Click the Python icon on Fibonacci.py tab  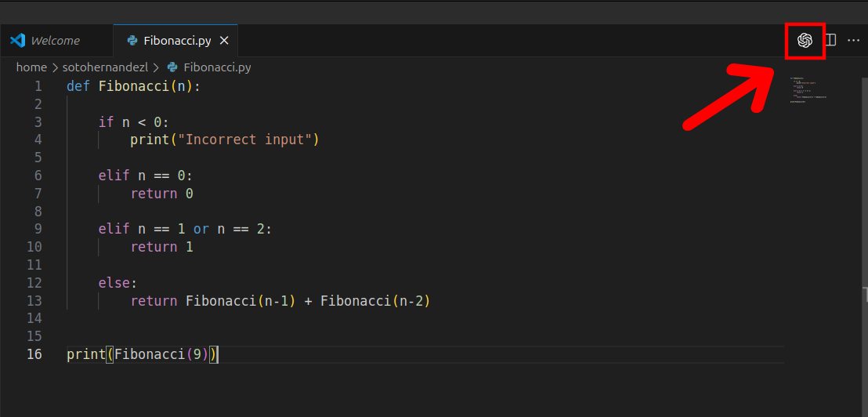[132, 41]
